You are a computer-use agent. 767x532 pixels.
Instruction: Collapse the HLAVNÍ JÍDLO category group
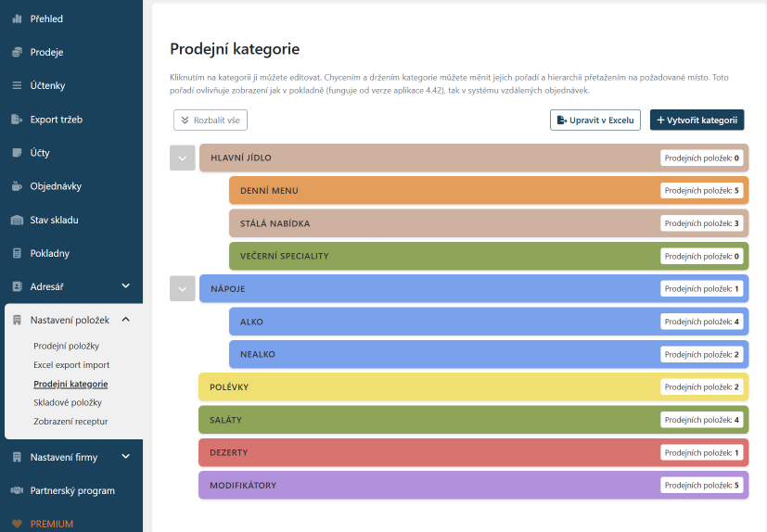pyautogui.click(x=183, y=158)
